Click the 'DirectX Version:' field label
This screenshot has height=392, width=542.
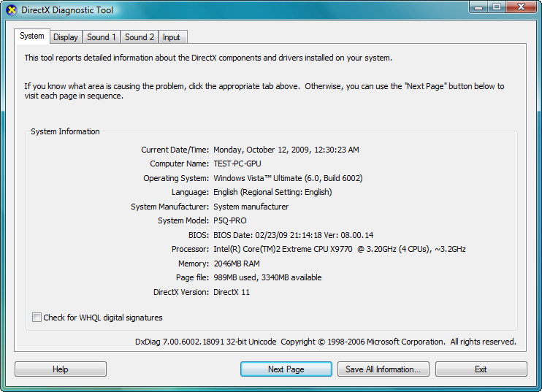pyautogui.click(x=181, y=292)
